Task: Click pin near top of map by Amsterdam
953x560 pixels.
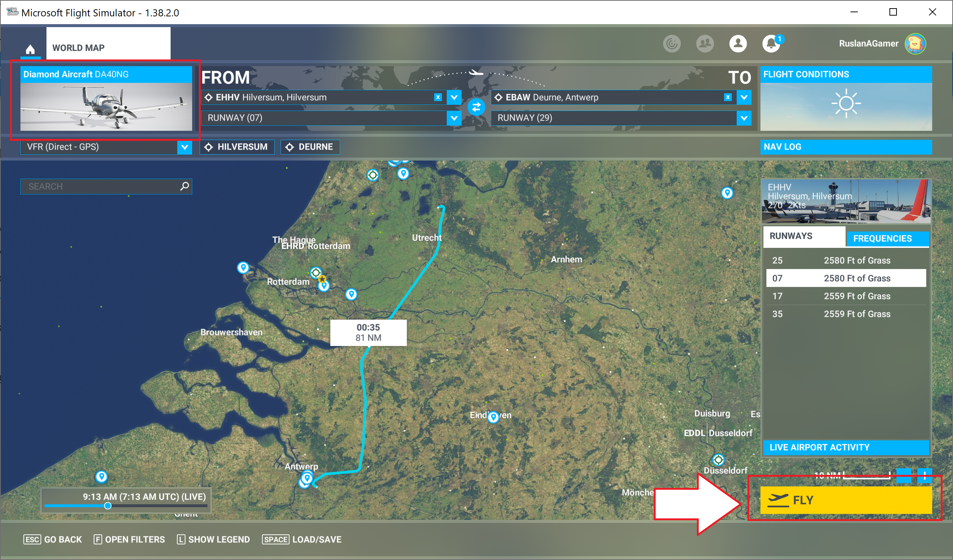Action: tap(403, 173)
